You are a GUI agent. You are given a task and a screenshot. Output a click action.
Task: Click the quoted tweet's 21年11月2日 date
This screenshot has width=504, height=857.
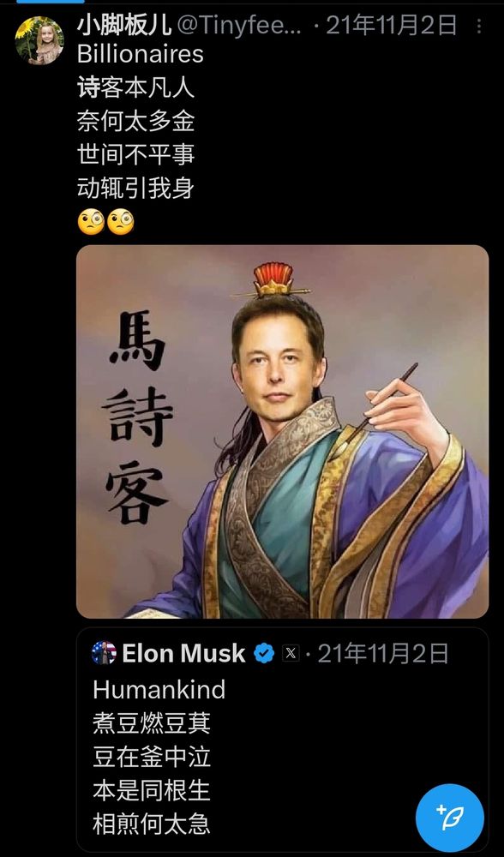pos(382,653)
